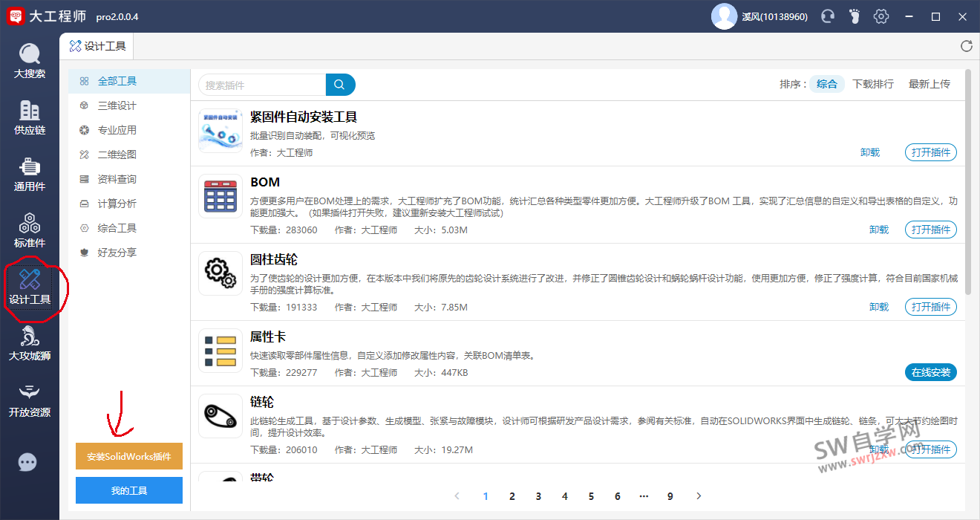Sort plugins by 下载排行
Viewport: 980px width, 520px height.
click(x=872, y=84)
